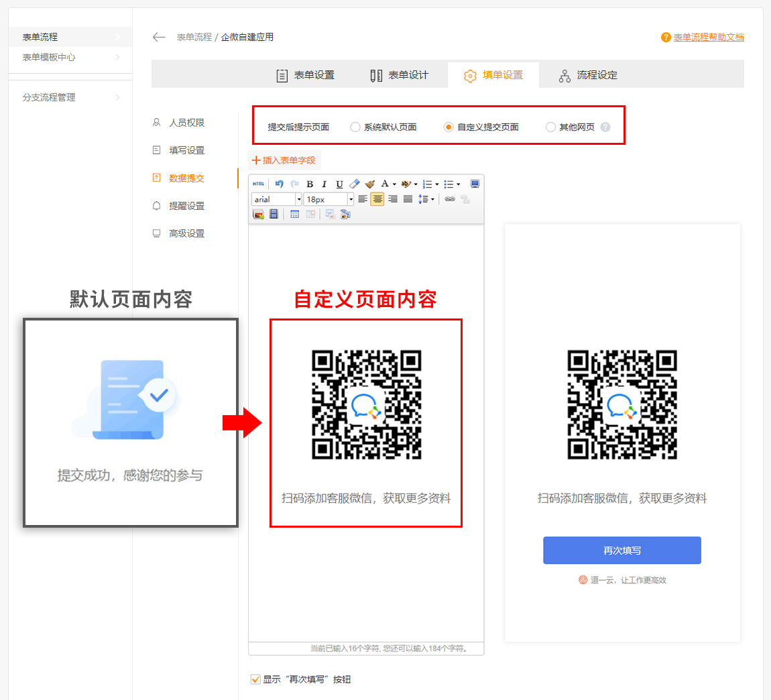This screenshot has width=771, height=700.
Task: Click the font color A icon
Action: tap(385, 184)
